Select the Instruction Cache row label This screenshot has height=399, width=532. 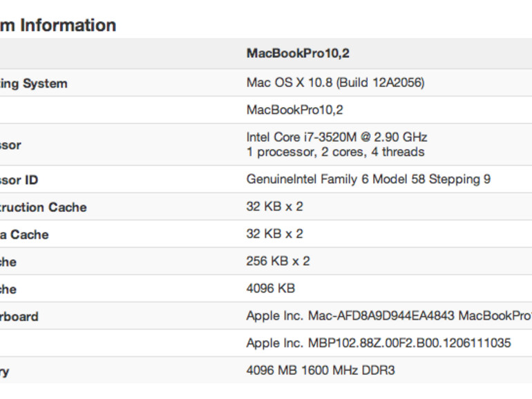click(44, 207)
